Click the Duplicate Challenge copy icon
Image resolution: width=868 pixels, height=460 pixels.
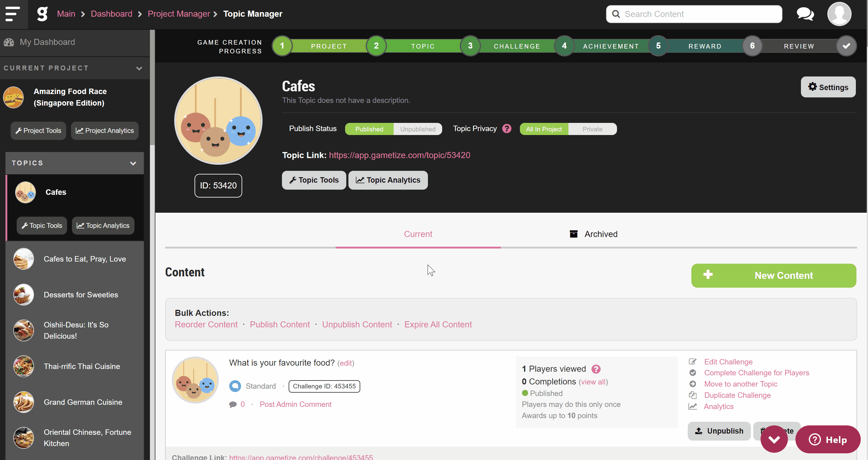tap(693, 395)
